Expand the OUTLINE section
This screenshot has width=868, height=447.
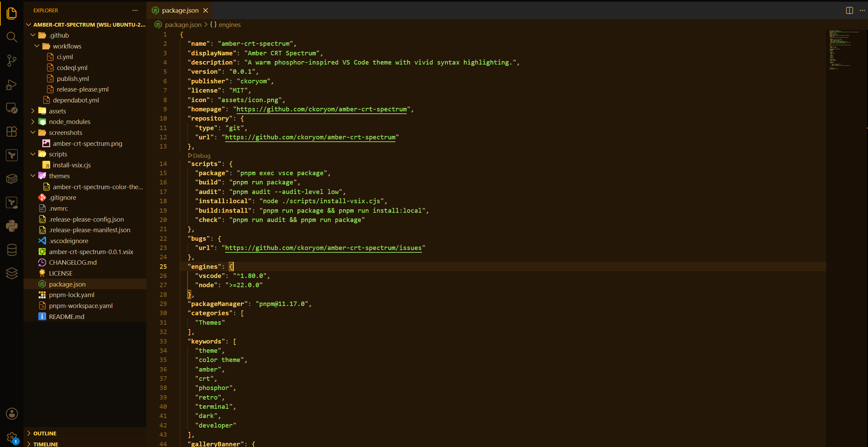(85, 433)
